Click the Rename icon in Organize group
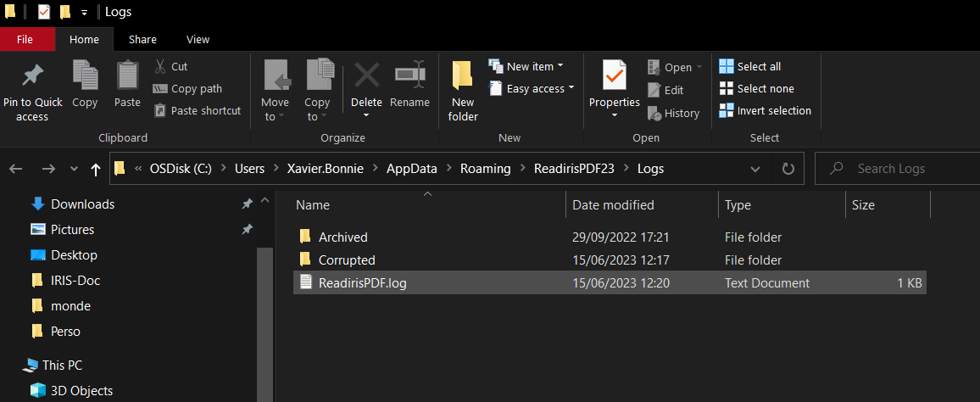 (x=410, y=75)
